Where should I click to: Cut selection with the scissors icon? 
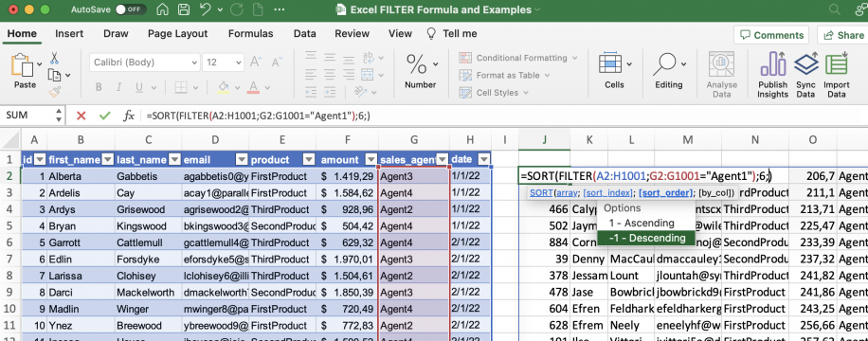[x=54, y=58]
